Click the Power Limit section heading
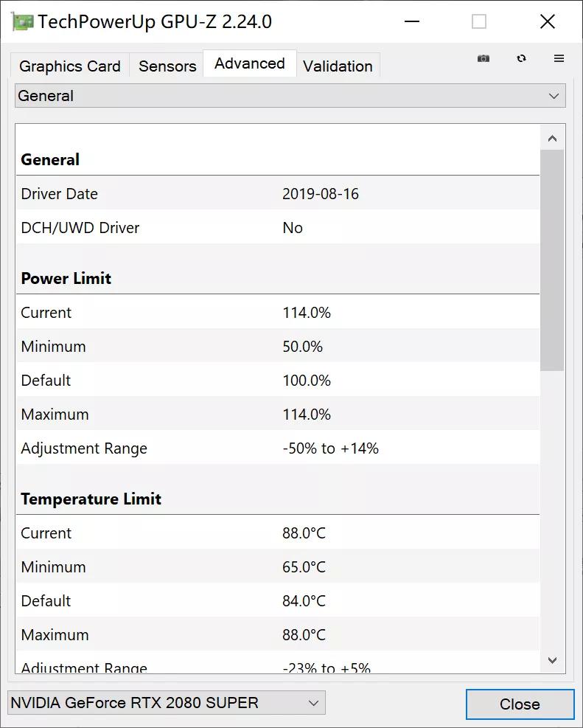583x728 pixels. [x=66, y=279]
